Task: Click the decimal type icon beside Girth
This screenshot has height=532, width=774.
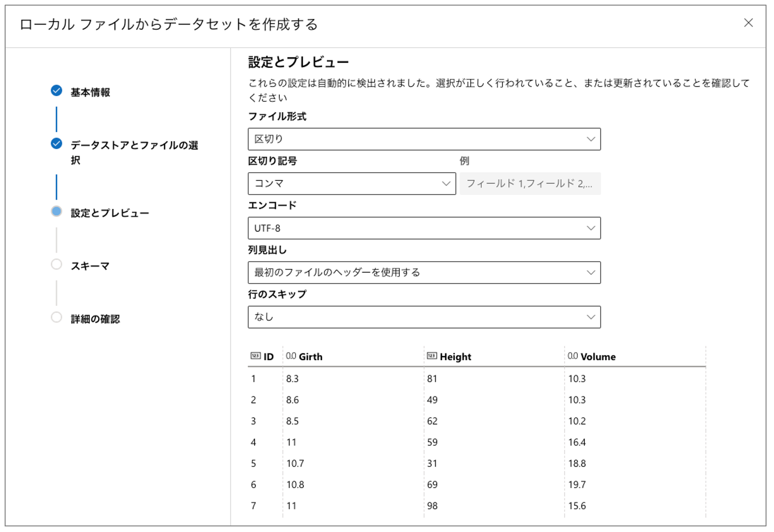Action: pyautogui.click(x=290, y=356)
